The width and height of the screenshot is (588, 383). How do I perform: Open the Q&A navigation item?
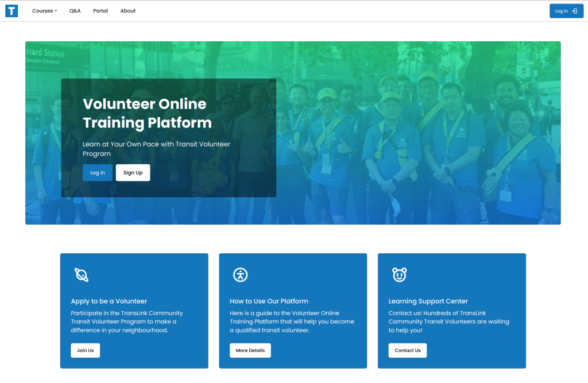coord(75,11)
